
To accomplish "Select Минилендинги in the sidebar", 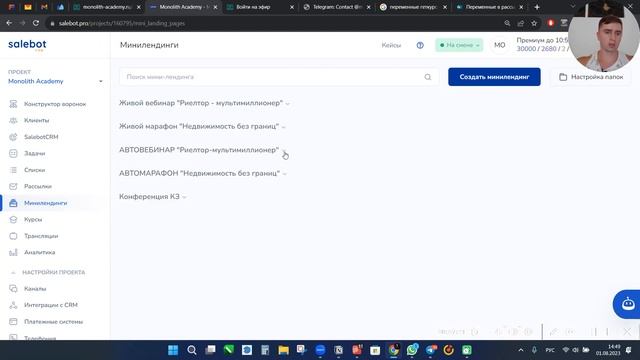I will click(45, 203).
